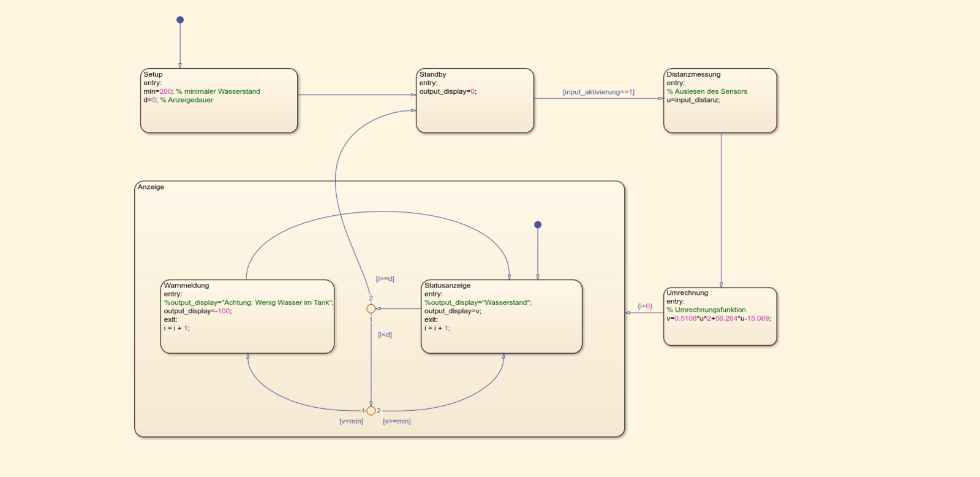Viewport: 980px width, 477px height.
Task: Click the Standby state name
Action: (x=432, y=74)
